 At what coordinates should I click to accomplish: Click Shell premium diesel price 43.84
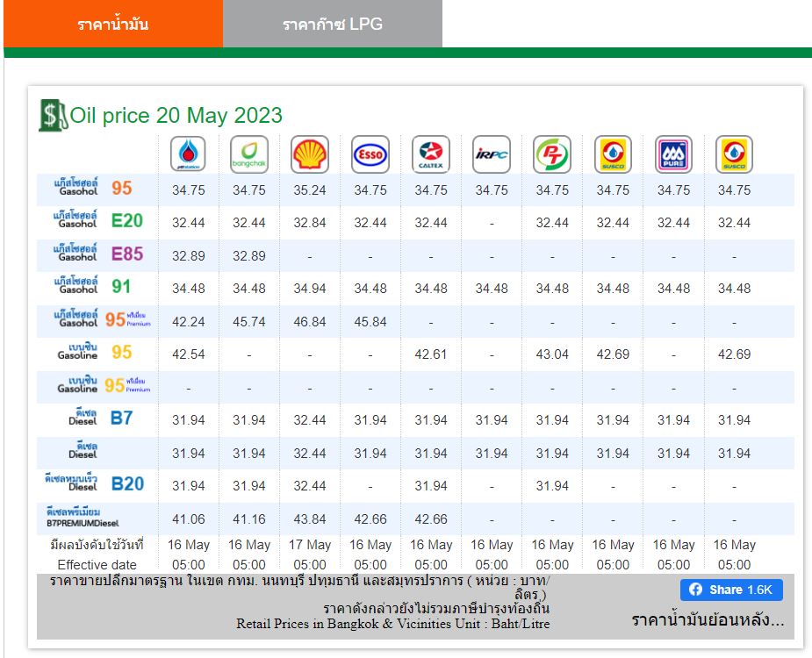pos(310,519)
